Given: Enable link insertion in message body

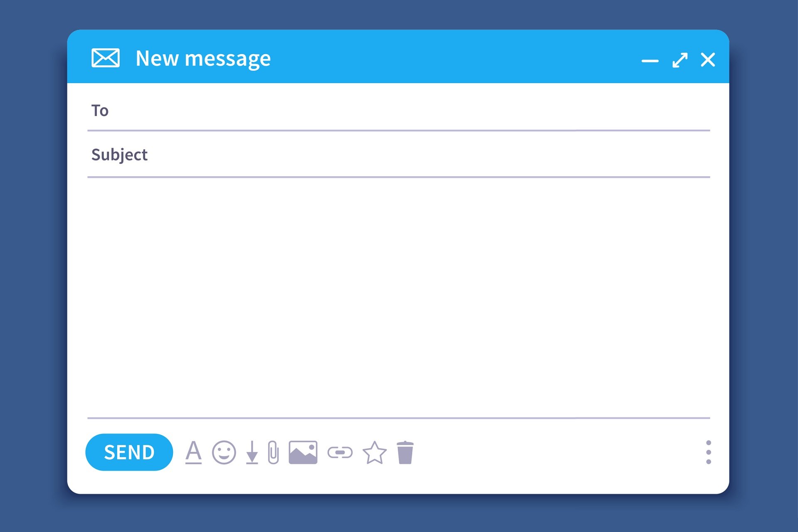Looking at the screenshot, I should pyautogui.click(x=341, y=453).
